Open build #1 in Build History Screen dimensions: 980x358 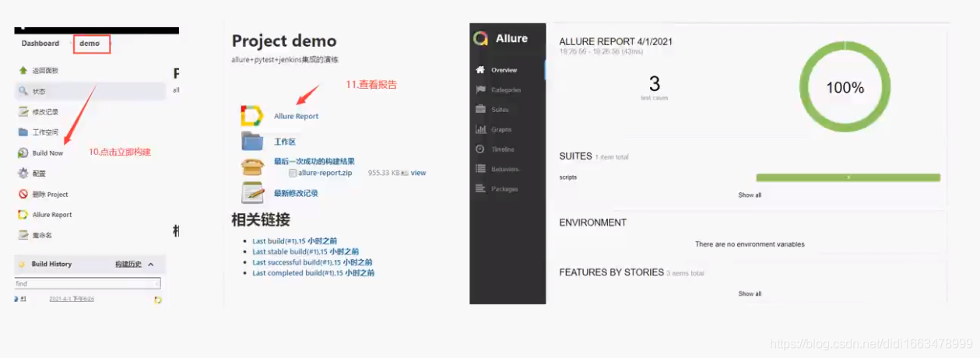[x=24, y=299]
